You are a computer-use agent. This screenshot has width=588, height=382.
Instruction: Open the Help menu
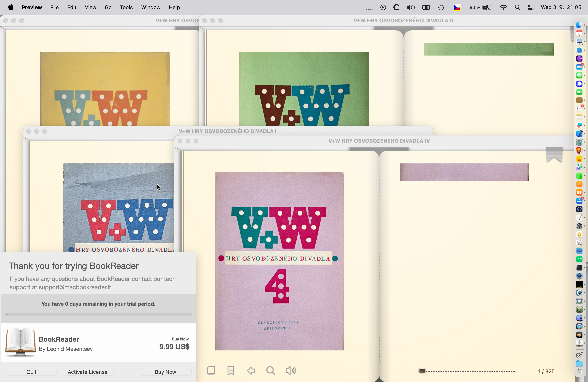tap(174, 7)
